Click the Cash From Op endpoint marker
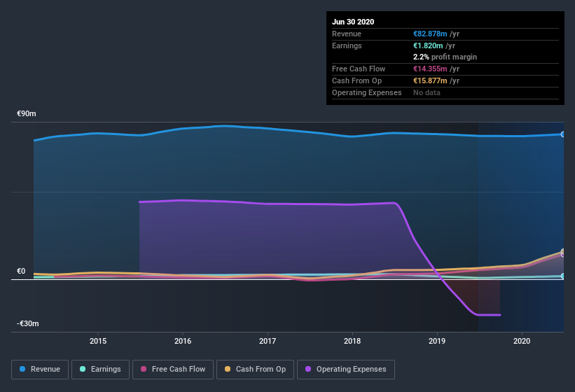 (x=563, y=251)
